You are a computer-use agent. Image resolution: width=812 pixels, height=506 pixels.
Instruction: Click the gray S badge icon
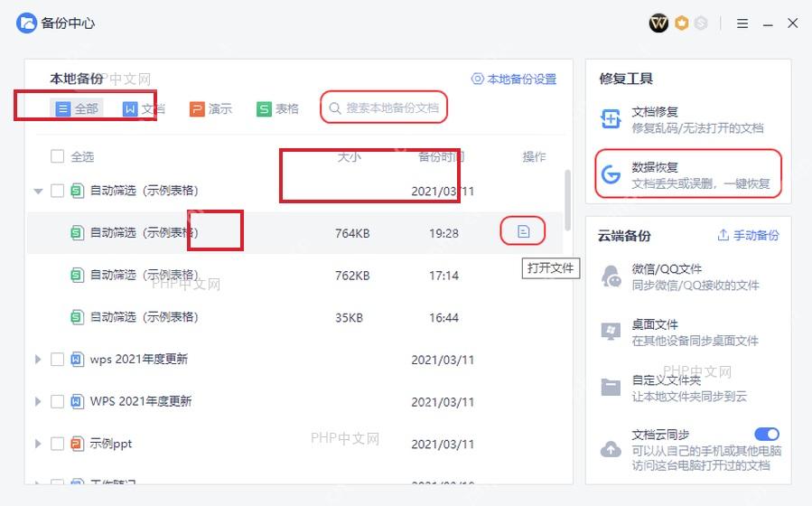tap(701, 23)
